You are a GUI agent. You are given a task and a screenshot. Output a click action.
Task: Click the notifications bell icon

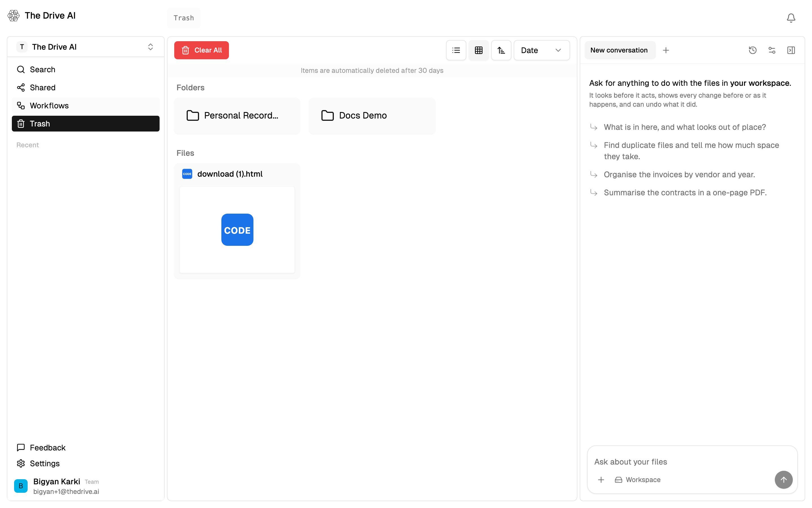pyautogui.click(x=791, y=18)
